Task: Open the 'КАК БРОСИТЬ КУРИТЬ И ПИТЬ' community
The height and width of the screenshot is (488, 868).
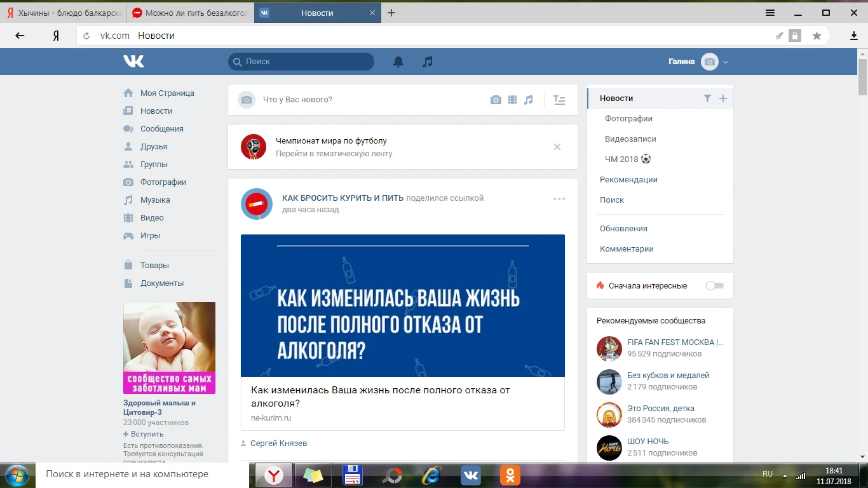Action: 342,198
